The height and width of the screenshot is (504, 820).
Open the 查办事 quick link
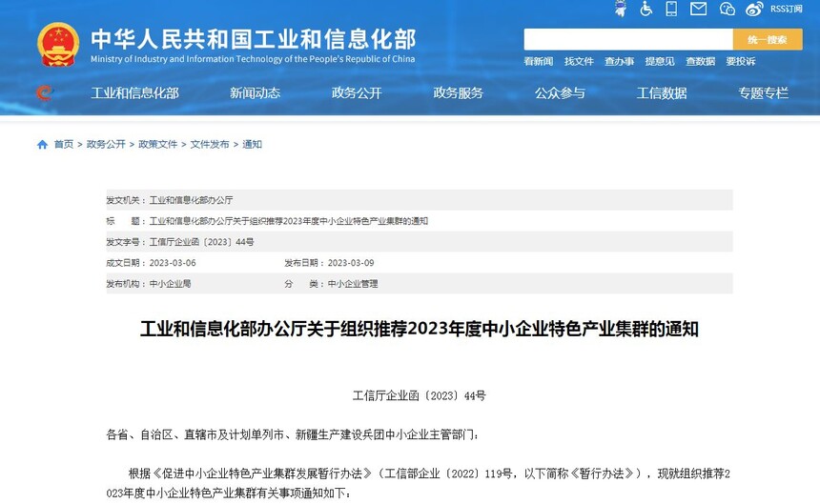coord(619,62)
